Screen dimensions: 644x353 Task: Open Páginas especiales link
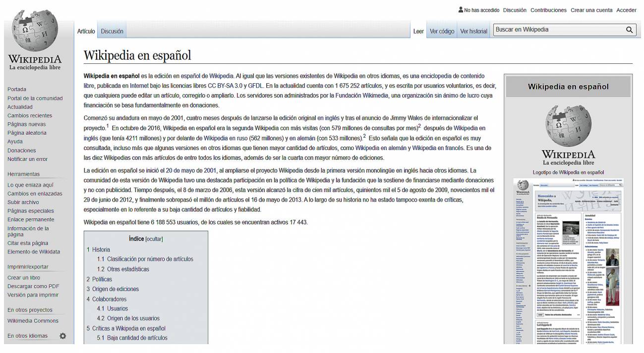click(x=31, y=211)
